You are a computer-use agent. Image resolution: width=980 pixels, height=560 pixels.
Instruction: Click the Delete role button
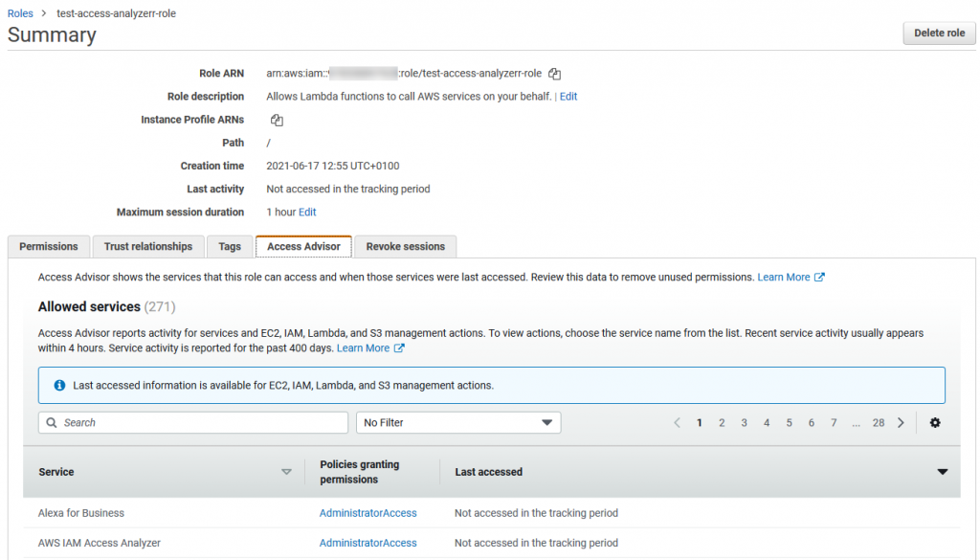pos(938,33)
